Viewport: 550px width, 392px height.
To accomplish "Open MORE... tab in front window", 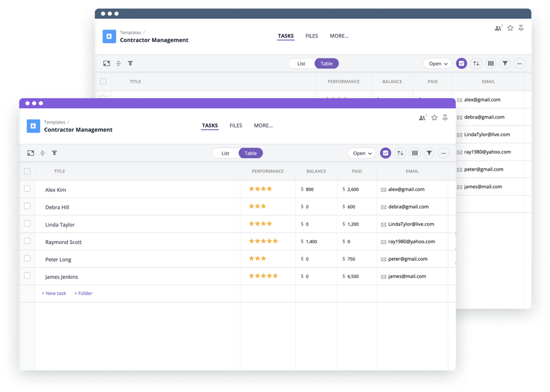I will [263, 126].
